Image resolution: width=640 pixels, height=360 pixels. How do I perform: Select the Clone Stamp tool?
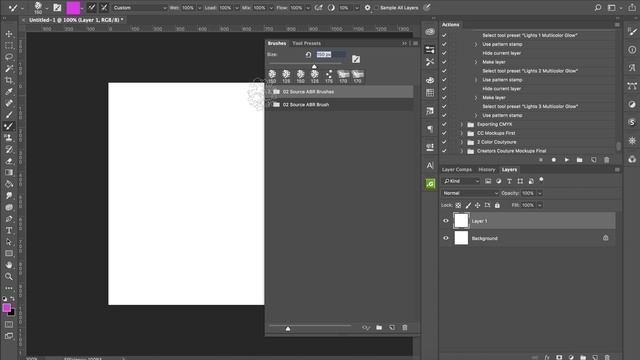point(9,138)
